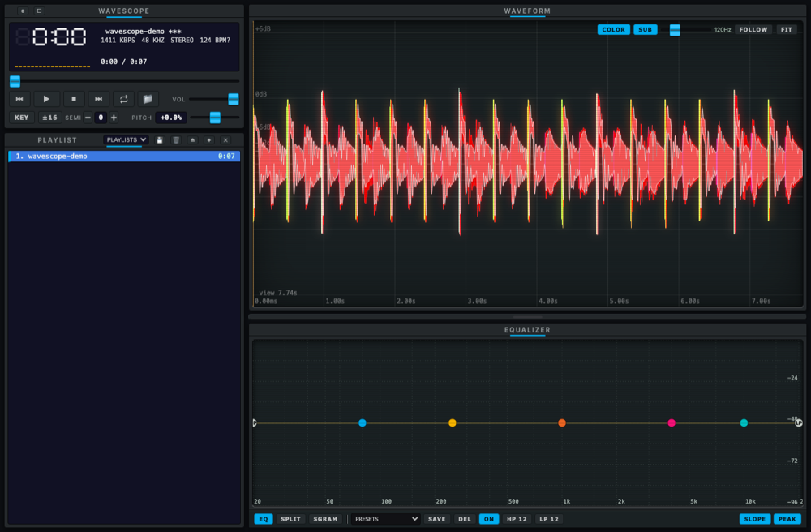Click the 5.00s marker on waveform timeline
811x532 pixels.
point(619,301)
